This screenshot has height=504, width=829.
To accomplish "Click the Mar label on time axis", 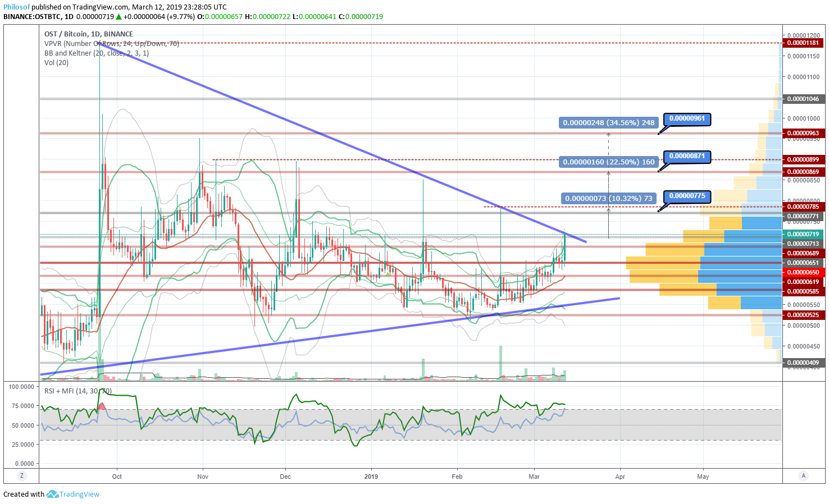I will click(534, 476).
